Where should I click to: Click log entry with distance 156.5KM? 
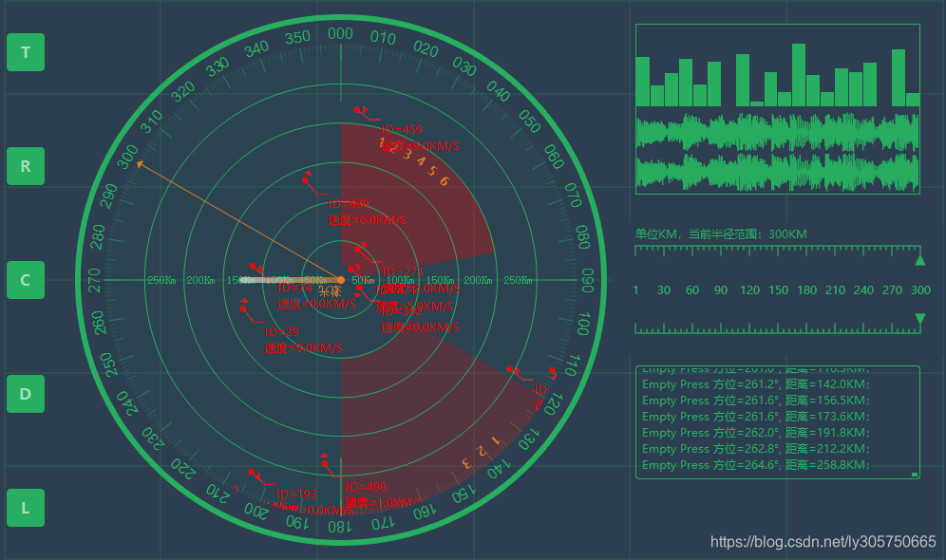coord(756,401)
